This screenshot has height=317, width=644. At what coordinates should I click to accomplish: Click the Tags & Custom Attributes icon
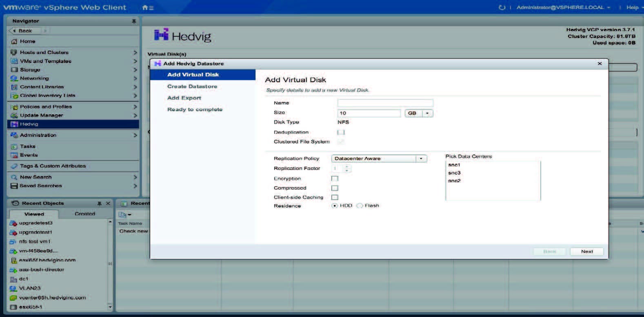[x=14, y=166]
